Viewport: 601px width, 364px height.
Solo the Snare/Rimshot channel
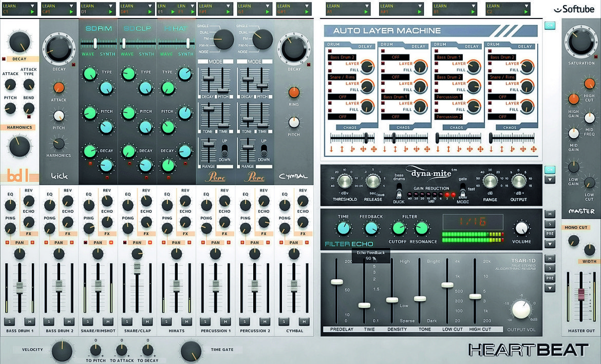tap(88, 321)
